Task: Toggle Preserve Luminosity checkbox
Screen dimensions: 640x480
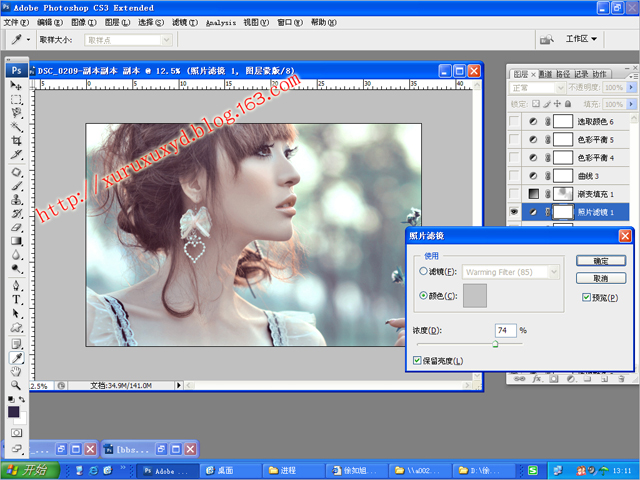Action: click(x=417, y=360)
